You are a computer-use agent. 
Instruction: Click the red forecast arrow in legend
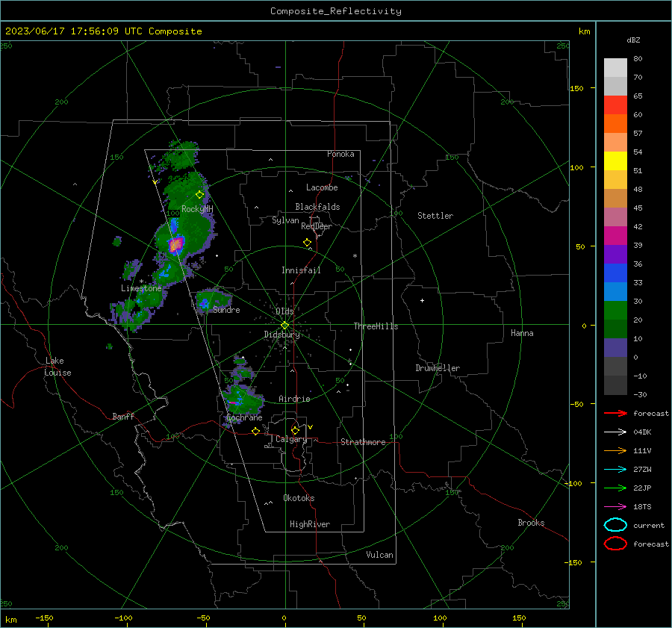(615, 413)
